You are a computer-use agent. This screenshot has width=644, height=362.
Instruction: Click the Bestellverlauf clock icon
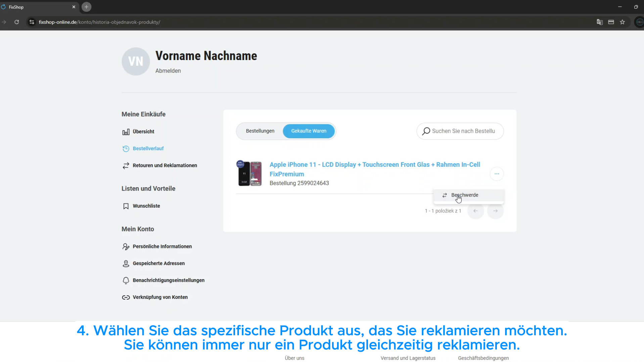[x=126, y=149]
